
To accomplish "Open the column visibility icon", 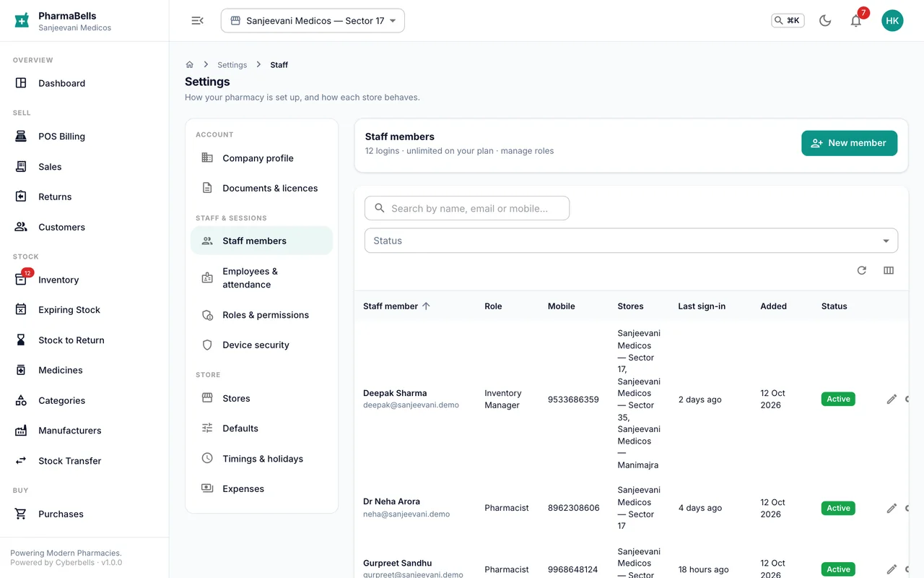I will pyautogui.click(x=889, y=270).
